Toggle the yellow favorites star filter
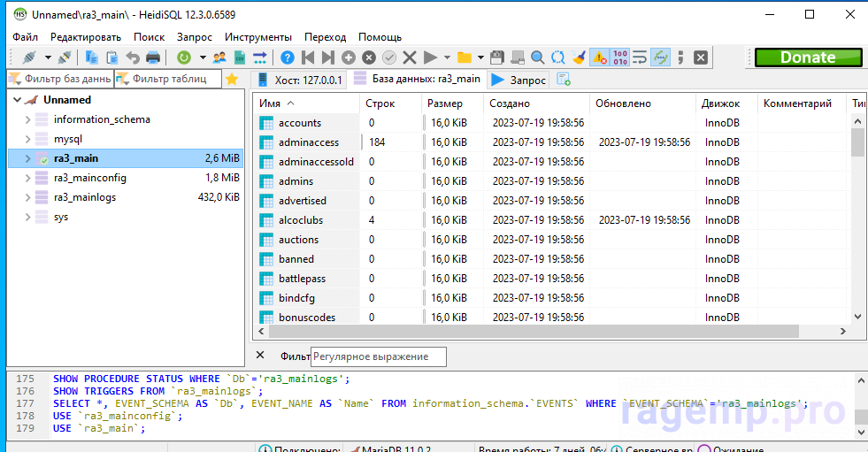Viewport: 868px width, 452px height. click(232, 79)
